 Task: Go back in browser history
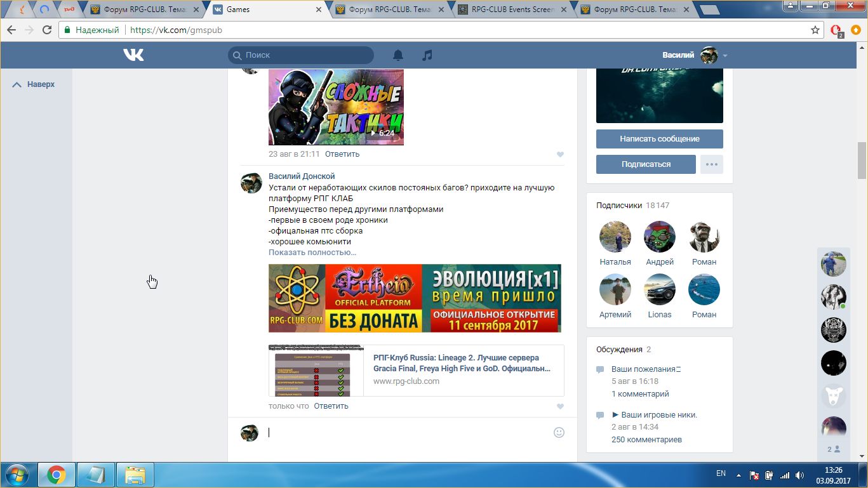coord(11,30)
